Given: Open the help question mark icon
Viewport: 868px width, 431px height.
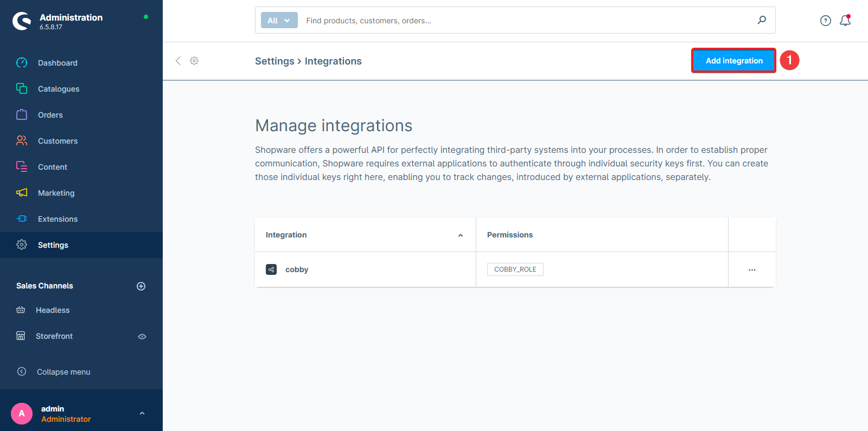Looking at the screenshot, I should click(x=825, y=21).
